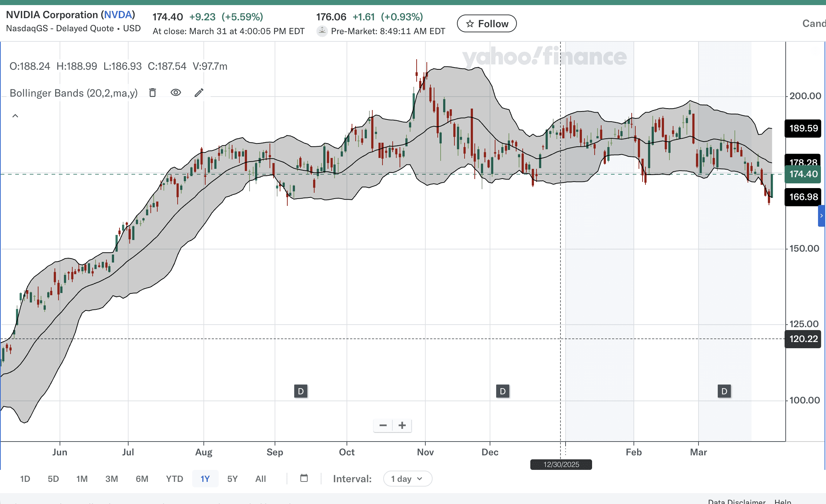Open the calendar date range picker

(x=304, y=478)
